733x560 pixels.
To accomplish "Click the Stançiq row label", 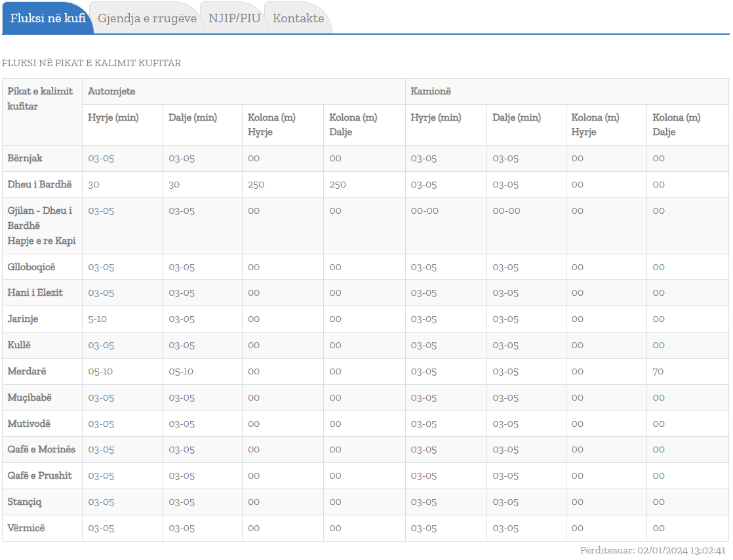I will (x=25, y=502).
